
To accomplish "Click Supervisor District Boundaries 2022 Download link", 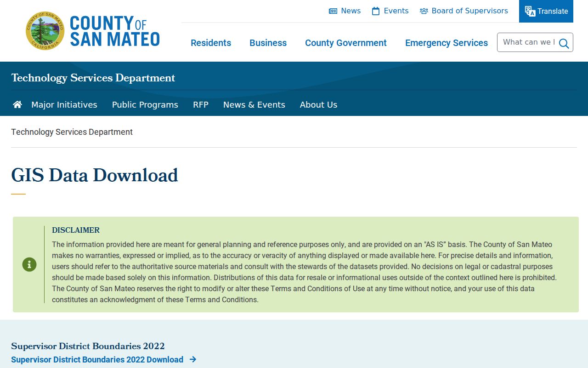I will click(x=97, y=359).
